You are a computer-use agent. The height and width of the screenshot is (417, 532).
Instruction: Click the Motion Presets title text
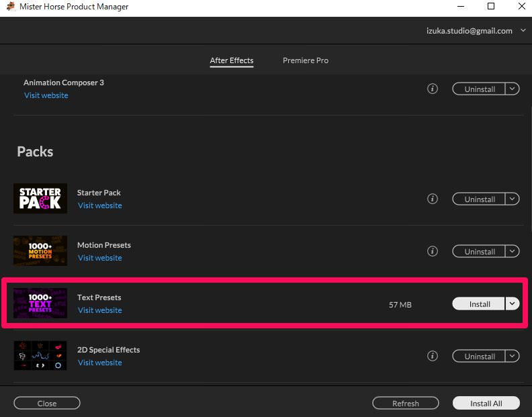pyautogui.click(x=104, y=245)
